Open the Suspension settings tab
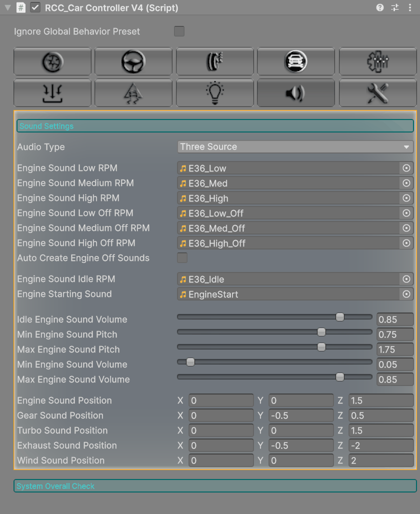420x514 pixels. [x=52, y=93]
